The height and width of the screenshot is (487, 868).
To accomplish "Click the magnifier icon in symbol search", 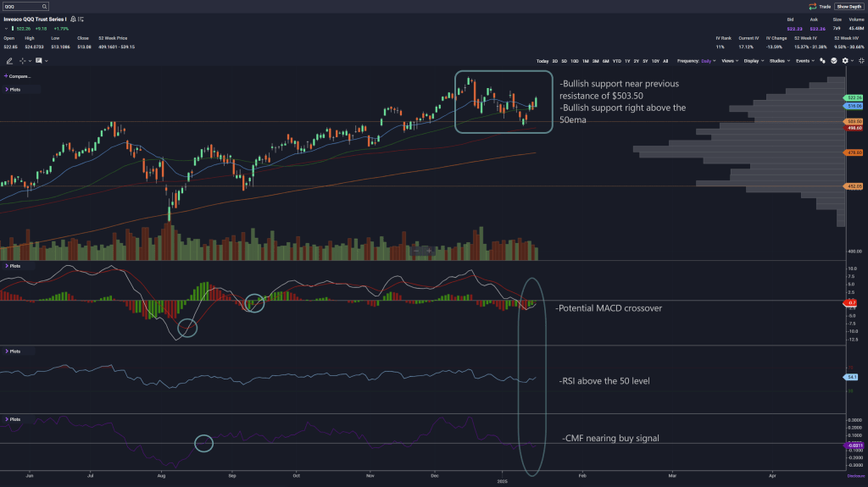I will click(x=44, y=7).
